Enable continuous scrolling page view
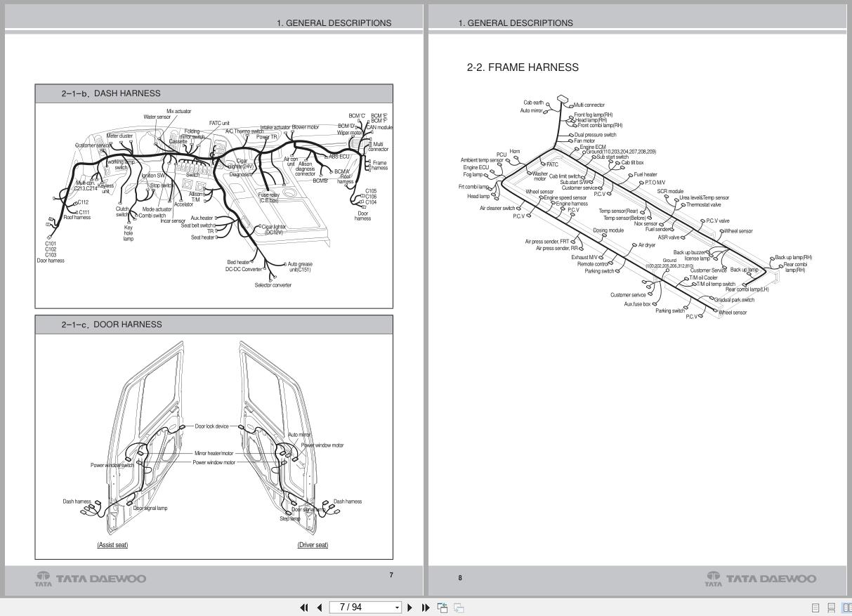 click(832, 607)
